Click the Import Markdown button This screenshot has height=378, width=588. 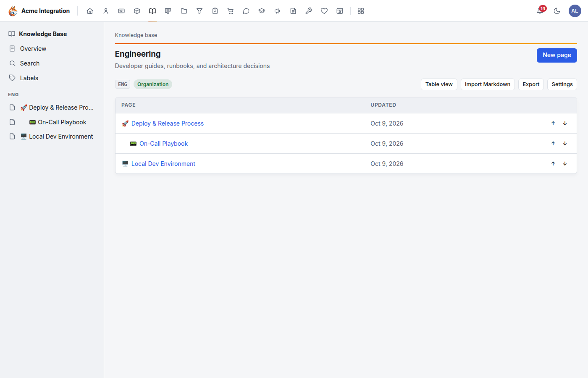coord(488,84)
